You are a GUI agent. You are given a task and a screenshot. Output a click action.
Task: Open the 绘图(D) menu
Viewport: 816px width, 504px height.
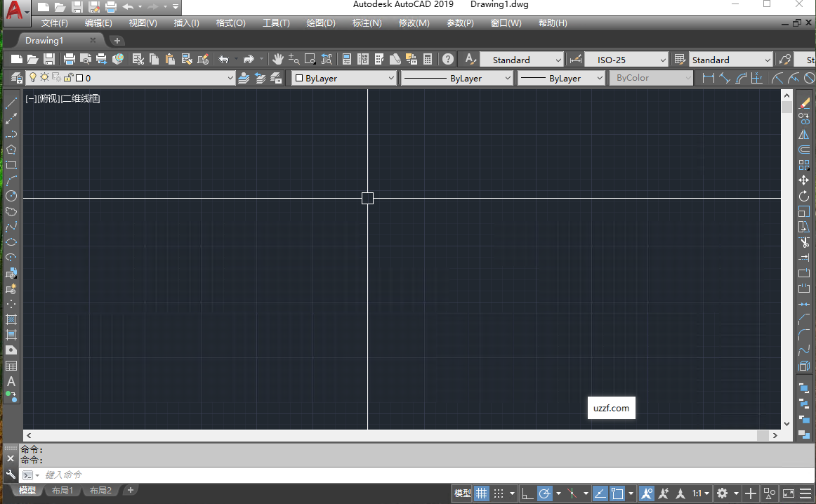click(x=321, y=22)
